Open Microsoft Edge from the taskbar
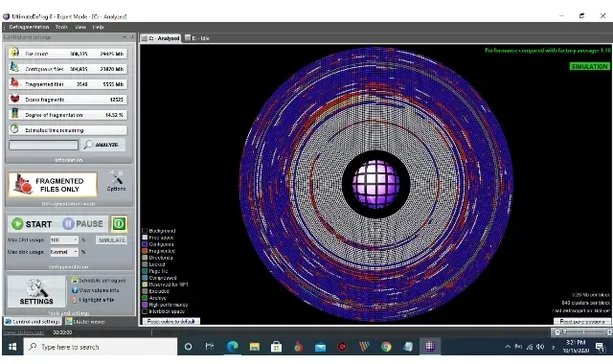 point(233,347)
